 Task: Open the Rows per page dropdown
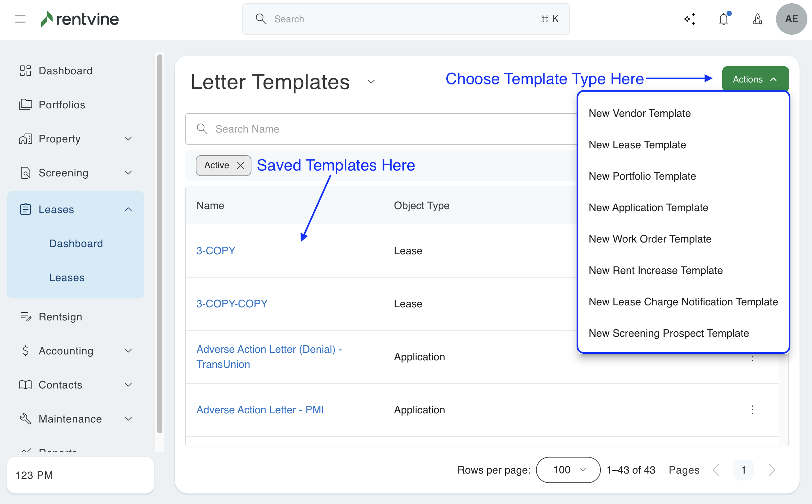tap(568, 470)
